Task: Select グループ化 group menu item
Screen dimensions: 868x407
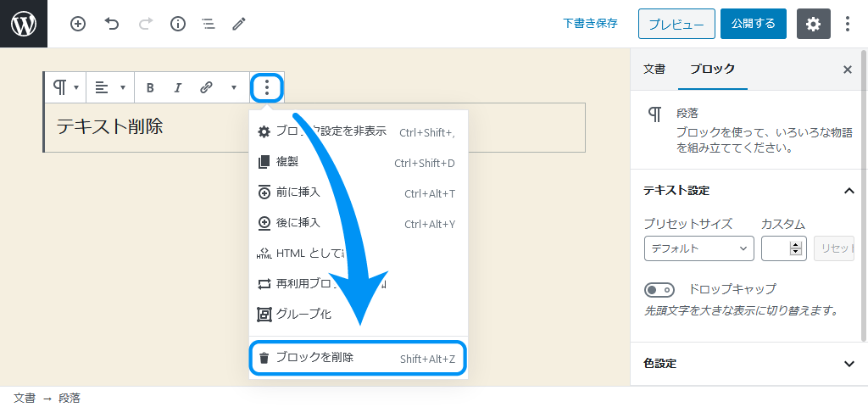Action: [x=359, y=315]
